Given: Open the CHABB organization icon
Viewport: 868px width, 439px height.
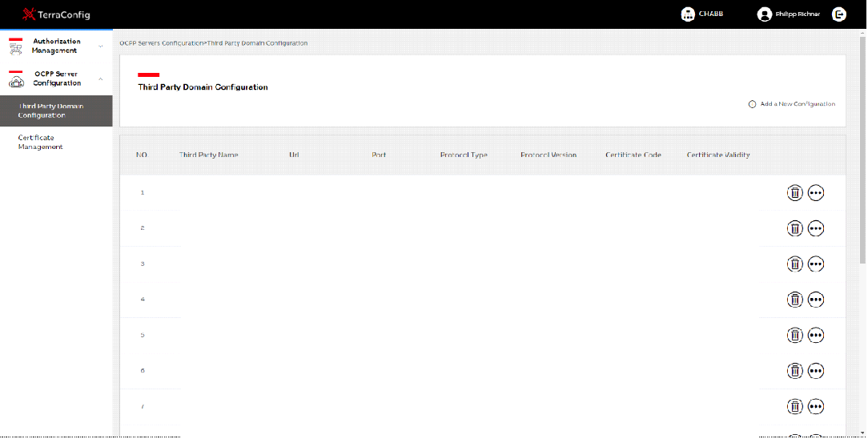Looking at the screenshot, I should pos(688,14).
